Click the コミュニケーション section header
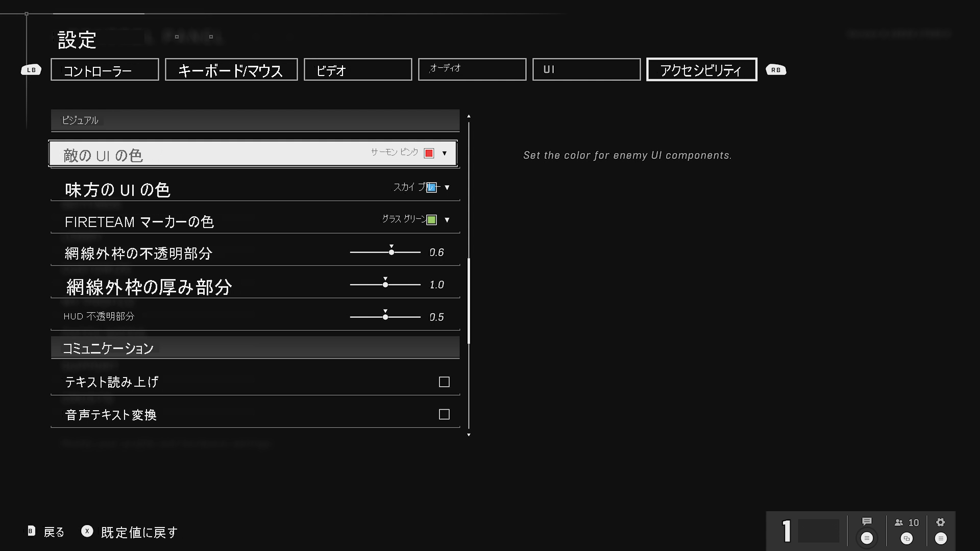 255,347
